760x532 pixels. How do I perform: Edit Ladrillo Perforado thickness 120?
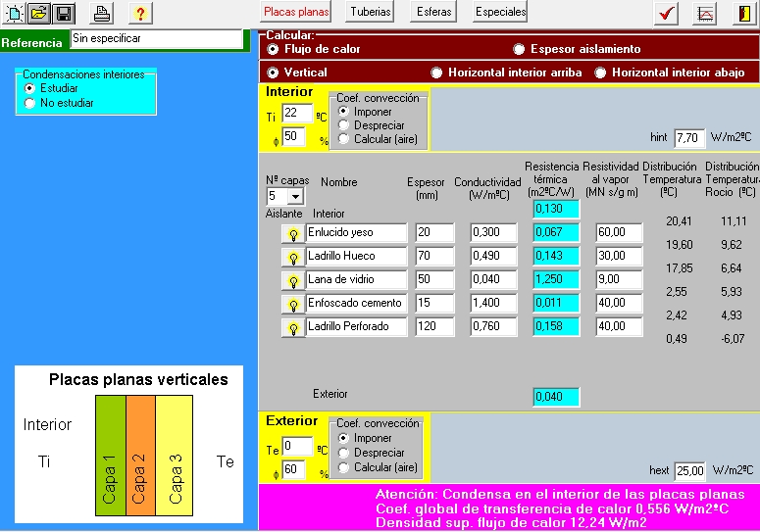click(434, 326)
